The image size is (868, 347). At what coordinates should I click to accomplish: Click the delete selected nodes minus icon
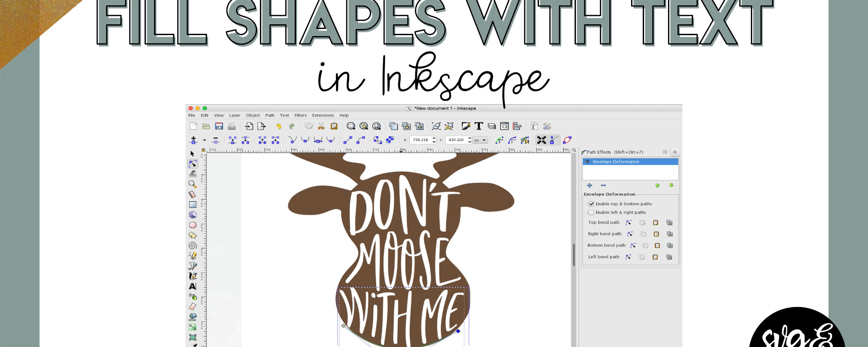coord(216,140)
